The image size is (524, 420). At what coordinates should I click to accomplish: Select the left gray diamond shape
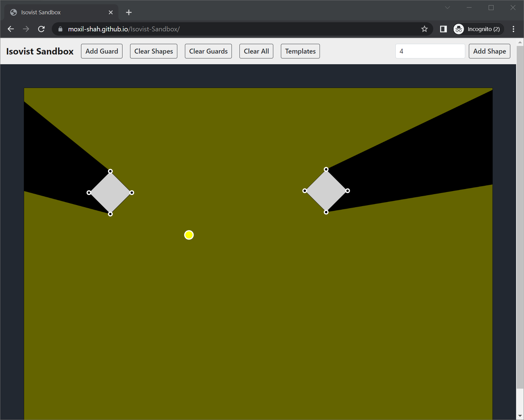coord(110,193)
